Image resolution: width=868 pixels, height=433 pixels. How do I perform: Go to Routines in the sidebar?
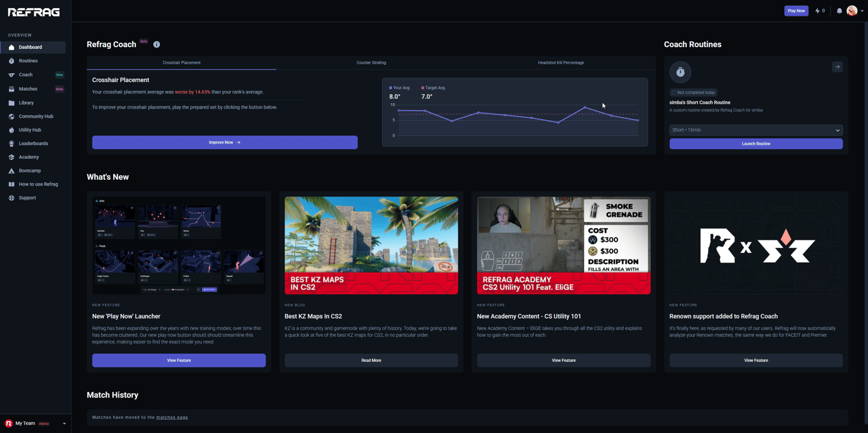[33, 61]
